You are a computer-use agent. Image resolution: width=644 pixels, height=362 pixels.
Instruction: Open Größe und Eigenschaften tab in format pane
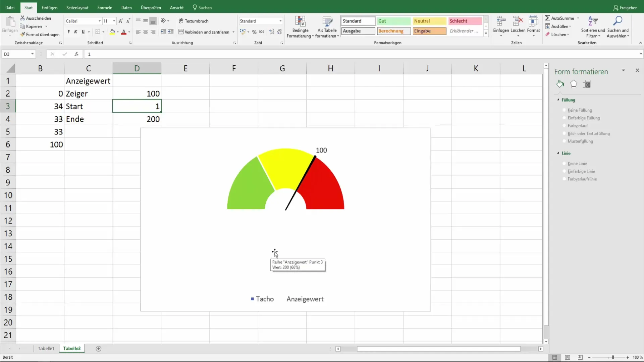click(587, 84)
